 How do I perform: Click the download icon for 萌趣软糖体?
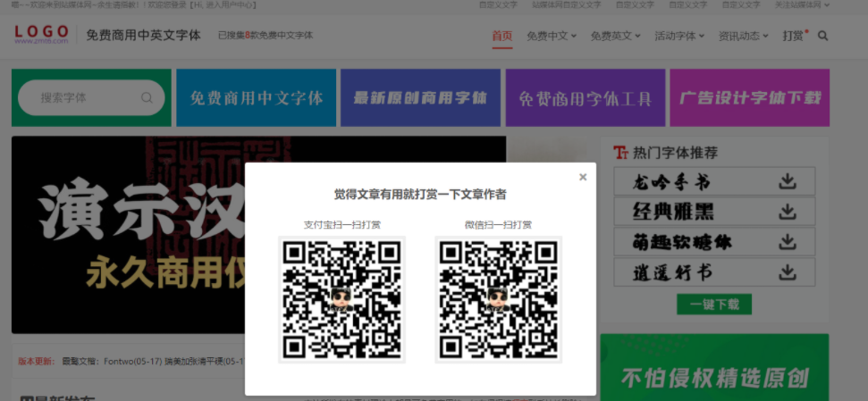(787, 242)
